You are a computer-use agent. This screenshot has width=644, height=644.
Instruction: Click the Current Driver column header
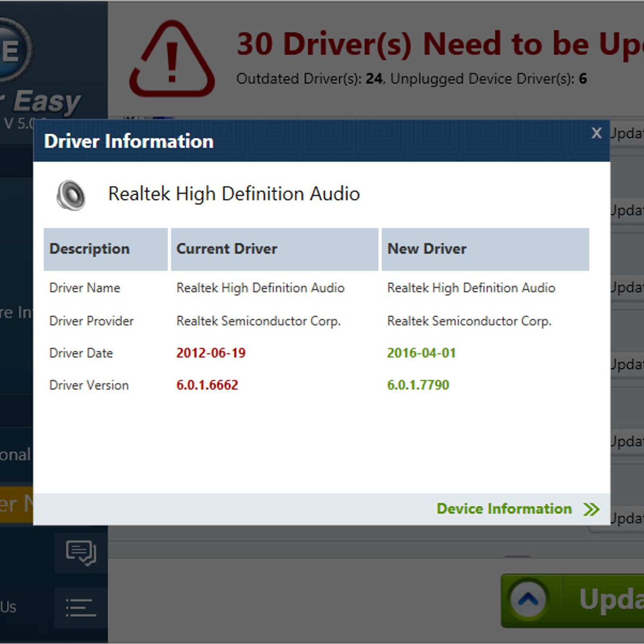click(275, 249)
